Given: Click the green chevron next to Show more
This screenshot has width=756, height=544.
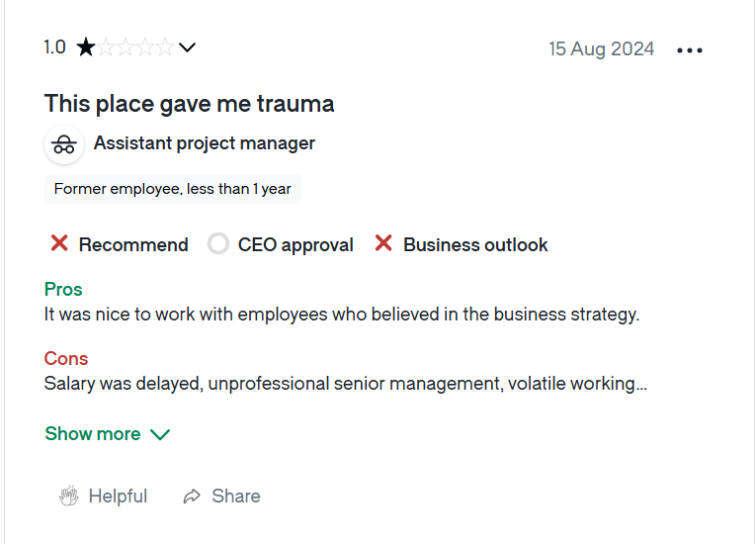Looking at the screenshot, I should 160,434.
